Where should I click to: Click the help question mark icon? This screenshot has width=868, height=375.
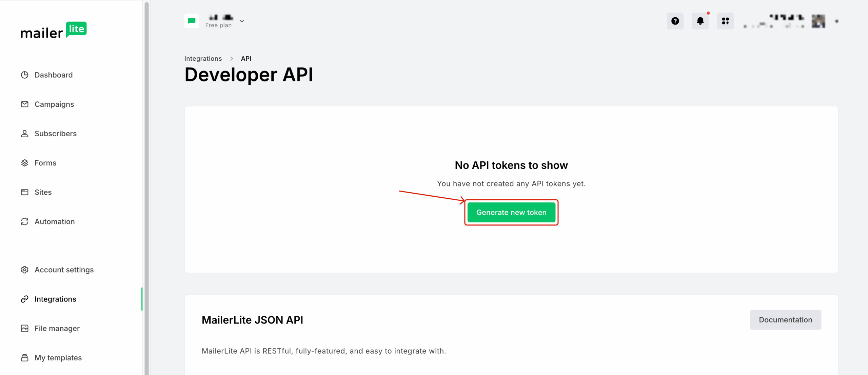coord(675,21)
